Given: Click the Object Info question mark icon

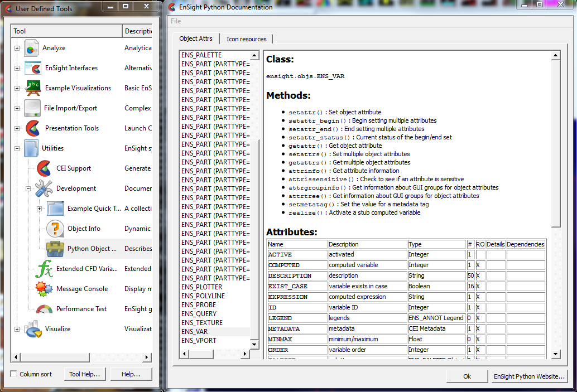Looking at the screenshot, I should pyautogui.click(x=55, y=229).
